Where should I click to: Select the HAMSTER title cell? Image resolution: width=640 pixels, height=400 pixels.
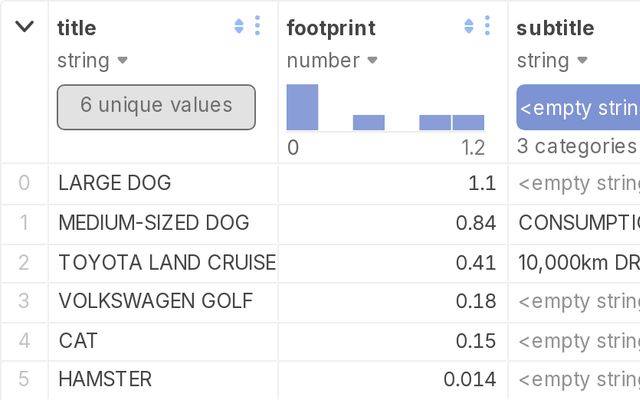click(x=105, y=380)
